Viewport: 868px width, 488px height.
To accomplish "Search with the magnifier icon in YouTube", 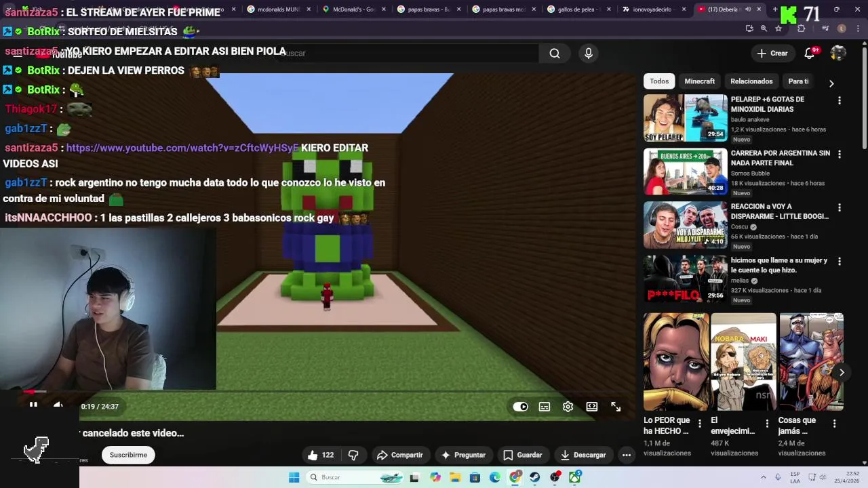I will tap(555, 54).
